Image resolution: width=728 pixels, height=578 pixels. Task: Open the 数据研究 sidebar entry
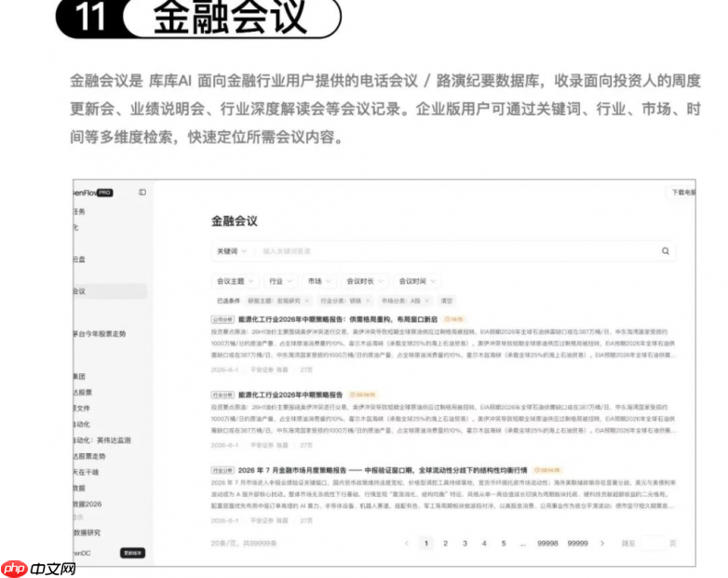87,532
